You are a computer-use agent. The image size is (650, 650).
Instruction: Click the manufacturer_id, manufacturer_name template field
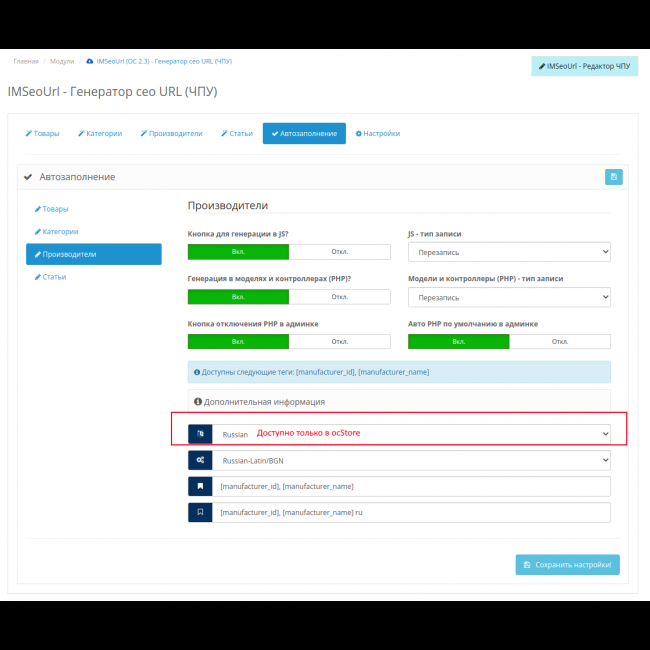coord(410,486)
